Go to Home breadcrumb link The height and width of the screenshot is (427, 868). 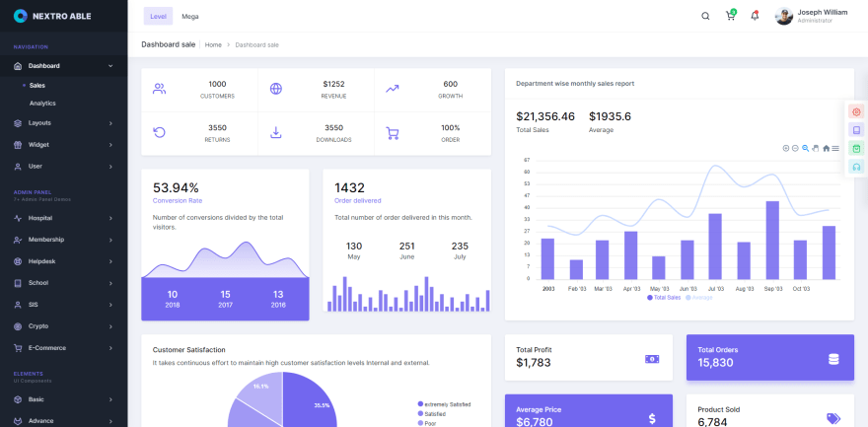(213, 44)
